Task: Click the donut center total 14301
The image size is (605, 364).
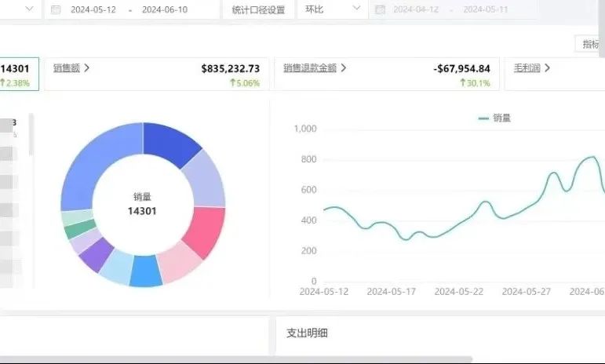Action: [x=142, y=211]
